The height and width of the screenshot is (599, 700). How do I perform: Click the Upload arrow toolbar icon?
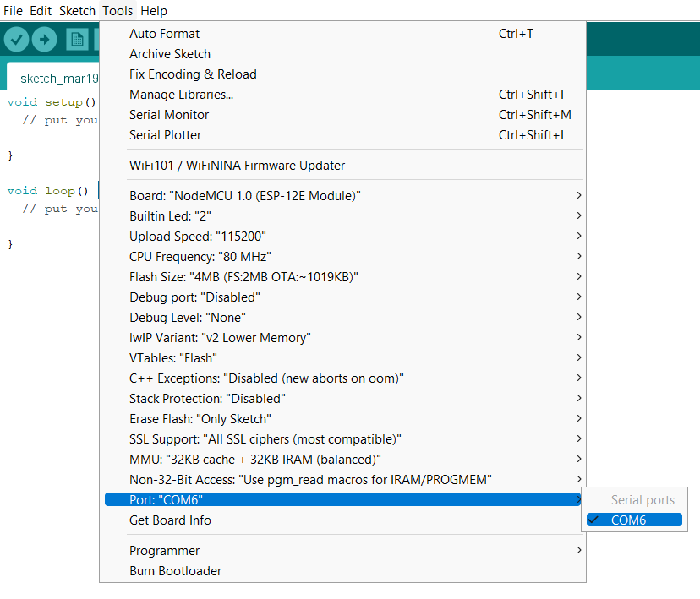coord(44,39)
